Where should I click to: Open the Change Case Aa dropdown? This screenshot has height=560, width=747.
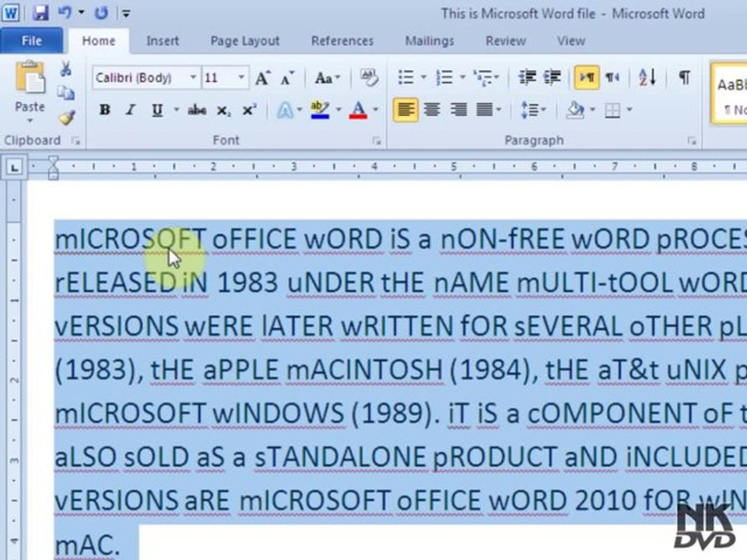tap(328, 78)
